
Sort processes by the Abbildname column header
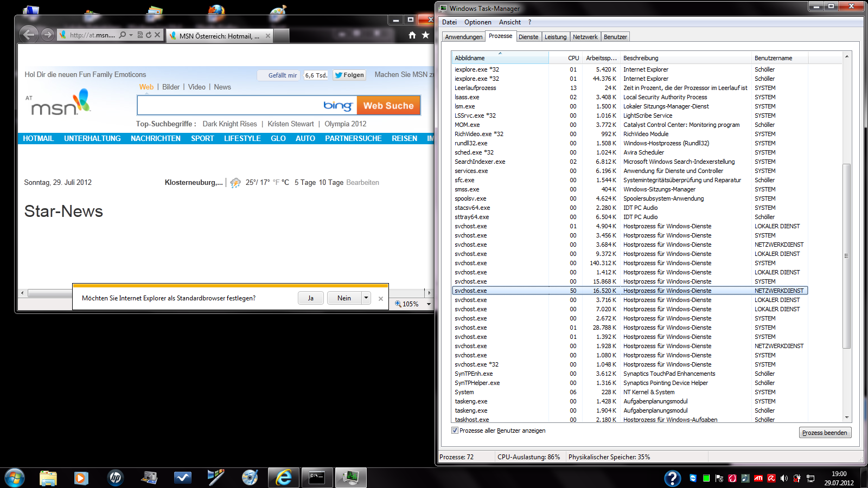click(x=500, y=58)
